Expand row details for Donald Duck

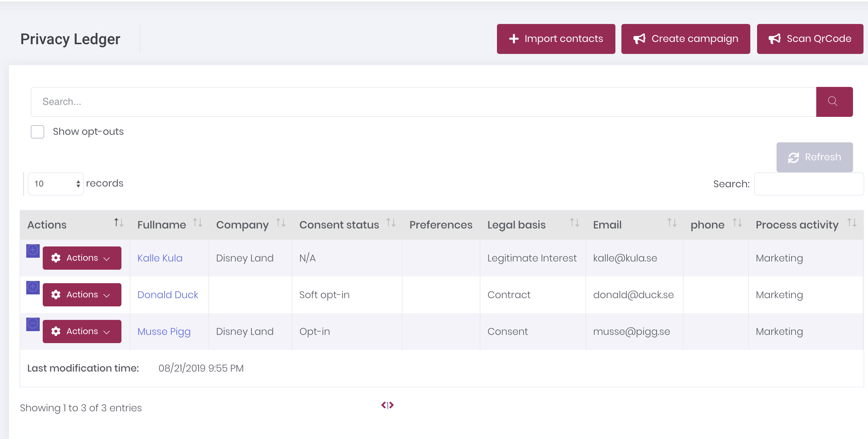click(33, 287)
